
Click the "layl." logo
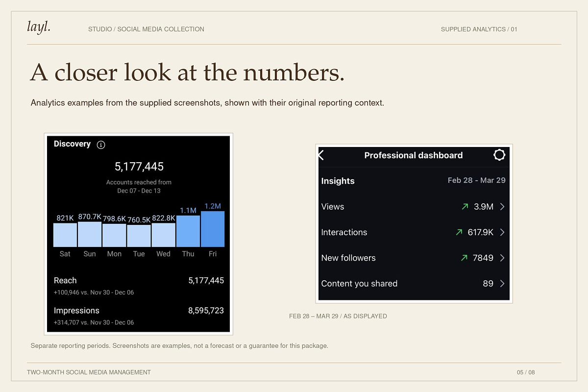click(39, 27)
